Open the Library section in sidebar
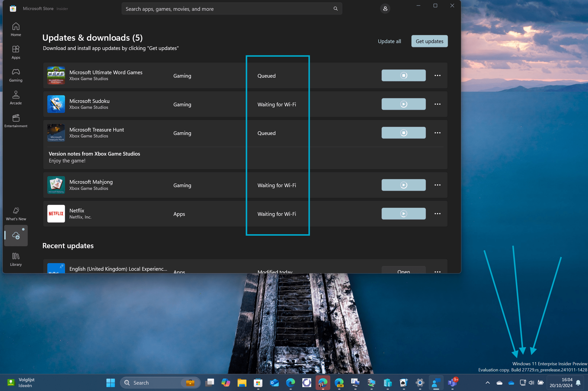The height and width of the screenshot is (391, 588). [x=15, y=259]
